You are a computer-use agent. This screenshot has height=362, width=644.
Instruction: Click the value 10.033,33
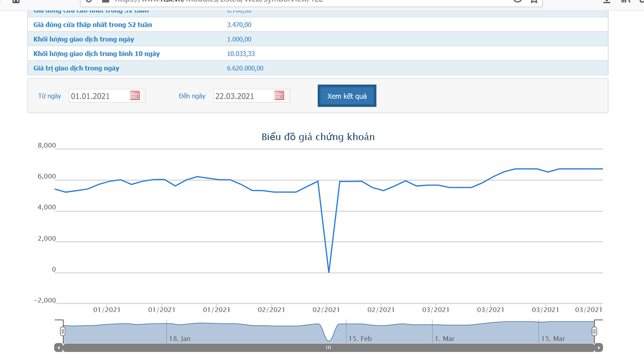coord(241,54)
